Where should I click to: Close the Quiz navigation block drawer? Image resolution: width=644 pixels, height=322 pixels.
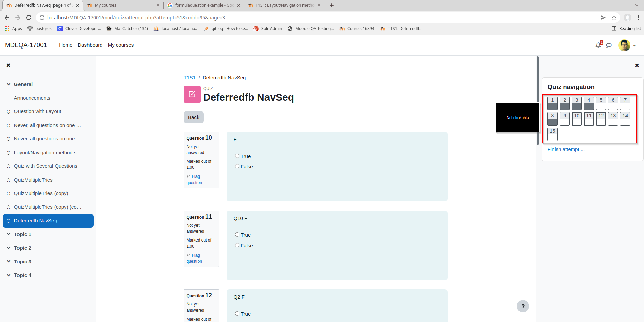pos(637,65)
